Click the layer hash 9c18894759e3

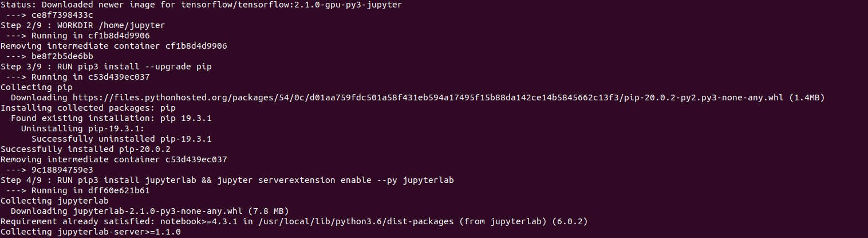point(62,170)
